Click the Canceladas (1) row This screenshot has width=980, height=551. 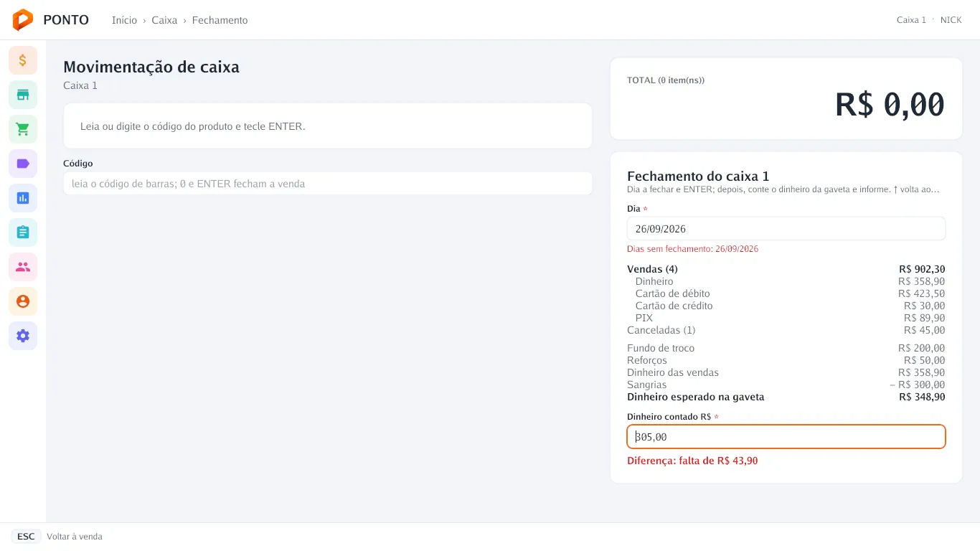coord(786,330)
